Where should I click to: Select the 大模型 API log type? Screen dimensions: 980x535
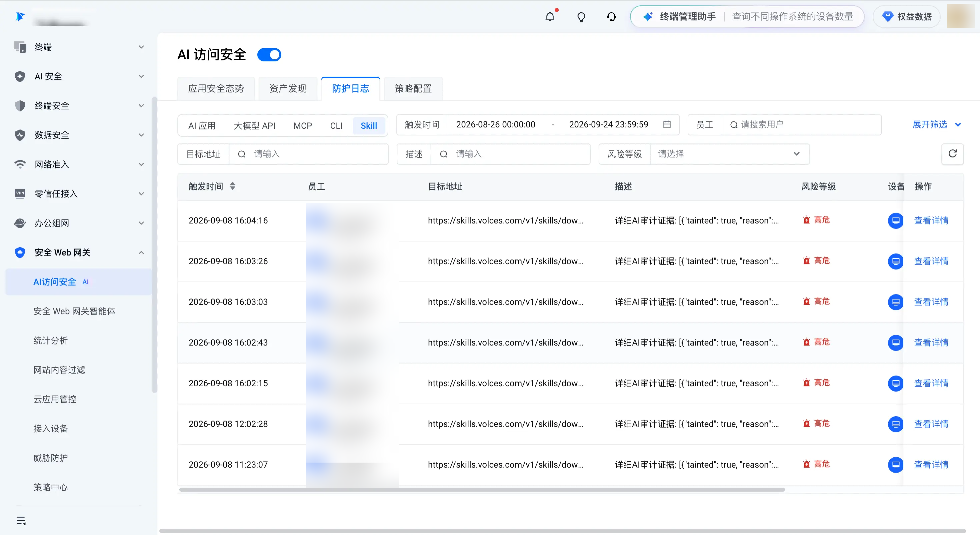pyautogui.click(x=254, y=126)
